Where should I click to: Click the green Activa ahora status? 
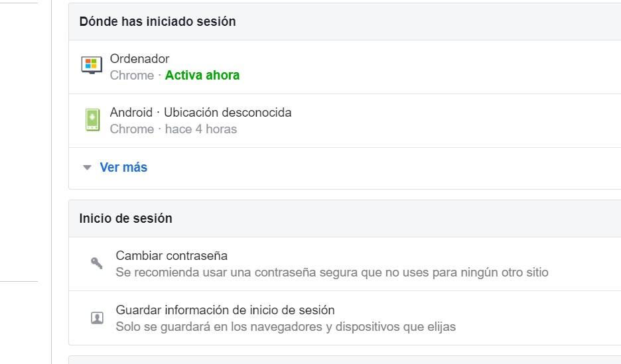[202, 76]
